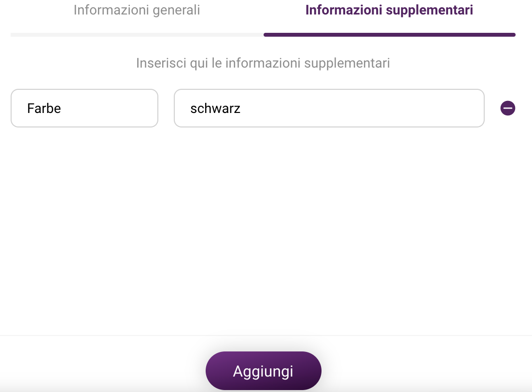Click the divider line above Aggiungi

tap(266, 336)
